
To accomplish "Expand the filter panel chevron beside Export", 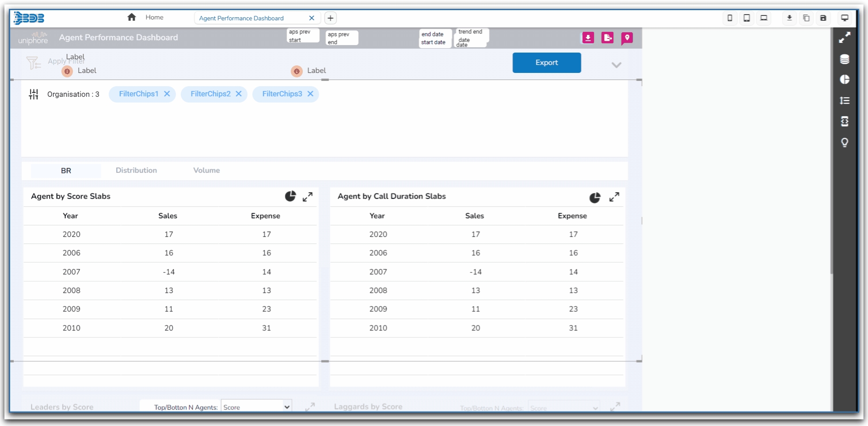I will pyautogui.click(x=616, y=65).
